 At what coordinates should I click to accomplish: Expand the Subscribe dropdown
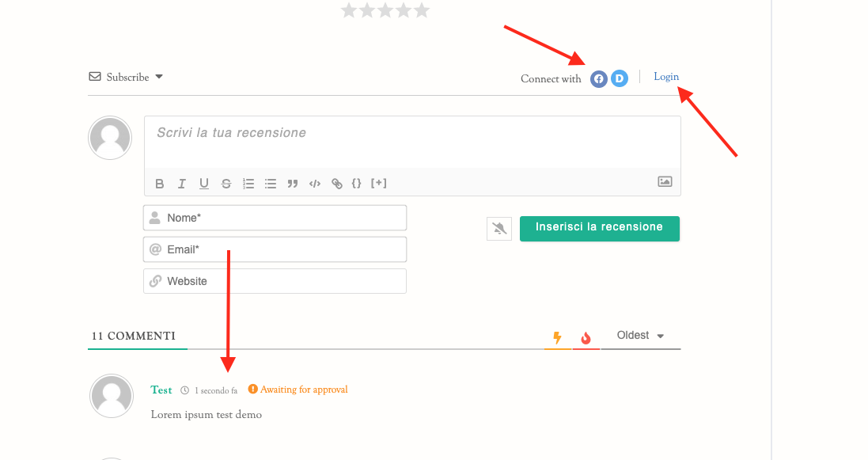click(x=159, y=77)
